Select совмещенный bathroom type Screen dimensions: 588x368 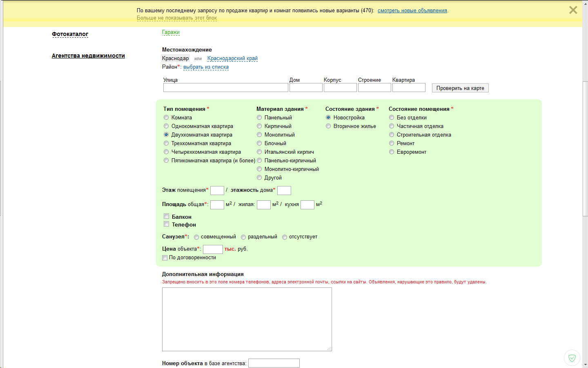pyautogui.click(x=196, y=237)
